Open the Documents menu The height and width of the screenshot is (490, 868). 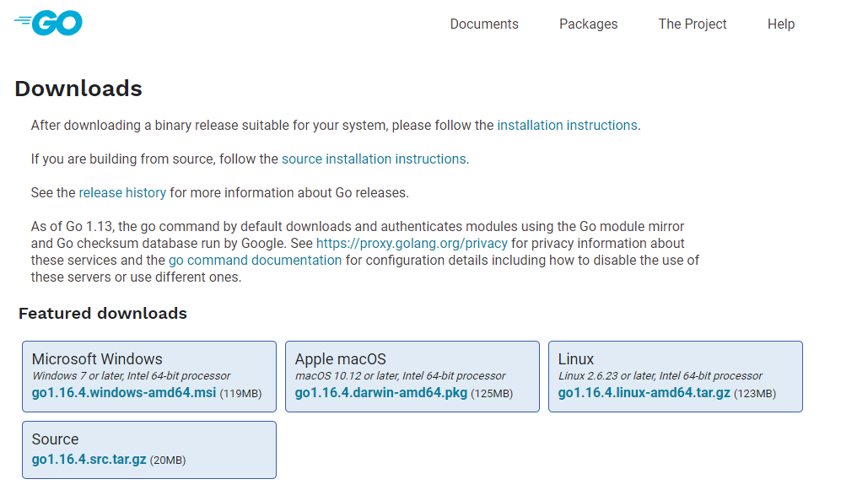tap(484, 24)
